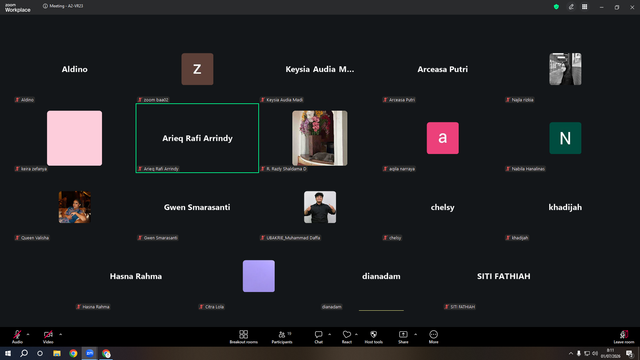Screen dimensions: 640x360
Task: Click the Zoom Workplace logo
Action: coord(18,7)
